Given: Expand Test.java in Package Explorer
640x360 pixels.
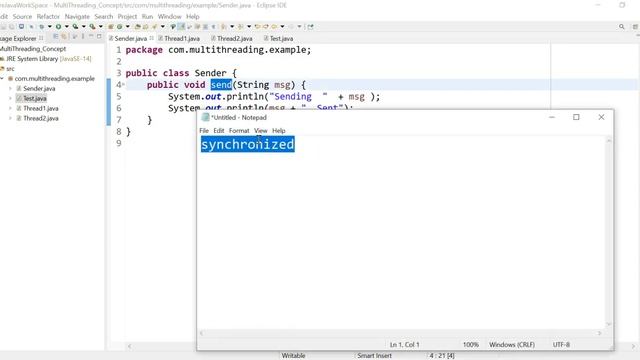Looking at the screenshot, I should pyautogui.click(x=10, y=98).
